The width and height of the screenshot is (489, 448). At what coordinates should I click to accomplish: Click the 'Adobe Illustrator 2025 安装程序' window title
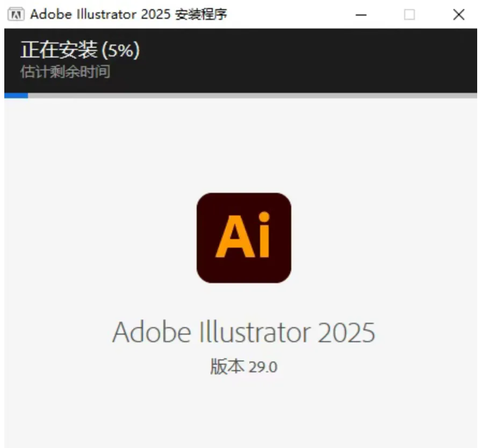click(128, 15)
